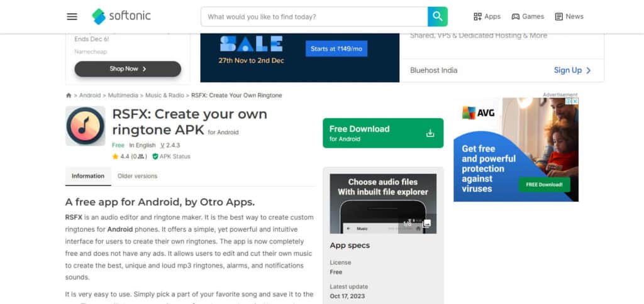Click the 'Oct 17, 2023' update date

pyautogui.click(x=347, y=296)
